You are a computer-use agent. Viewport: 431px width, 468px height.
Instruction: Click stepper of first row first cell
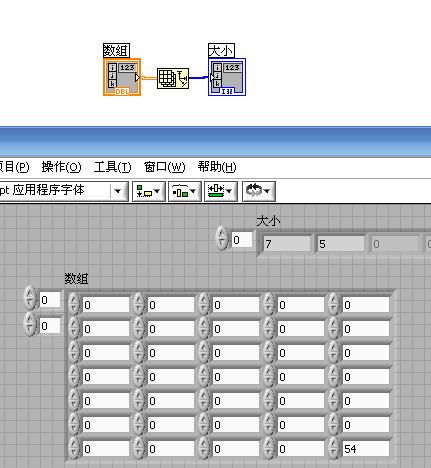[74, 304]
